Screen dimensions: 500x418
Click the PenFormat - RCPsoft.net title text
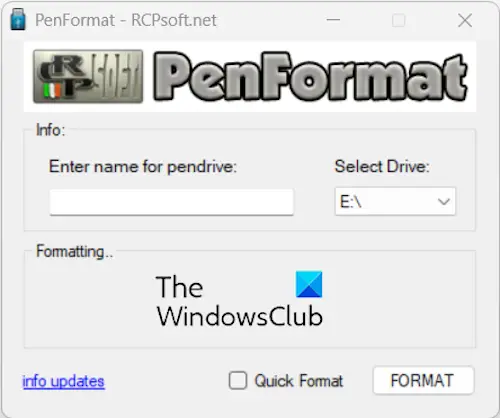[126, 20]
